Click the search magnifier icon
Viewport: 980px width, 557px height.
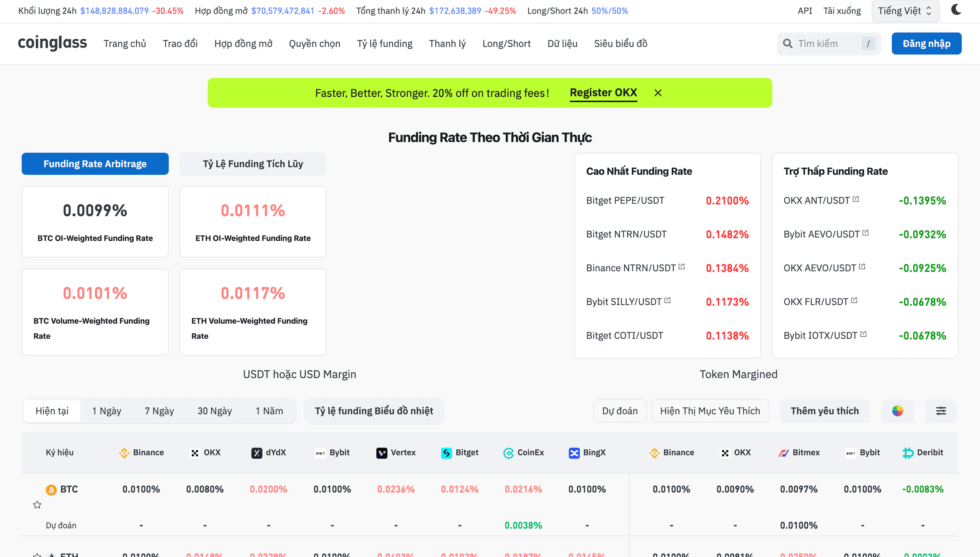point(788,44)
